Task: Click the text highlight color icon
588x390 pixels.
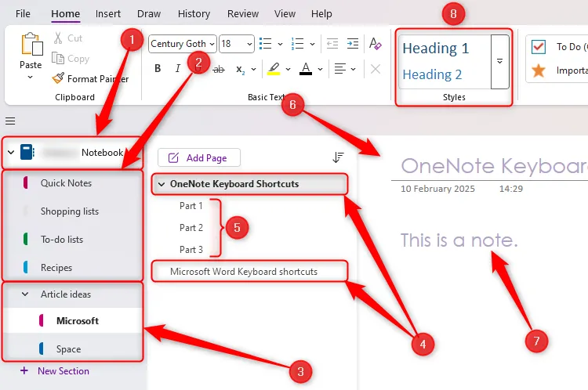Action: (273, 69)
